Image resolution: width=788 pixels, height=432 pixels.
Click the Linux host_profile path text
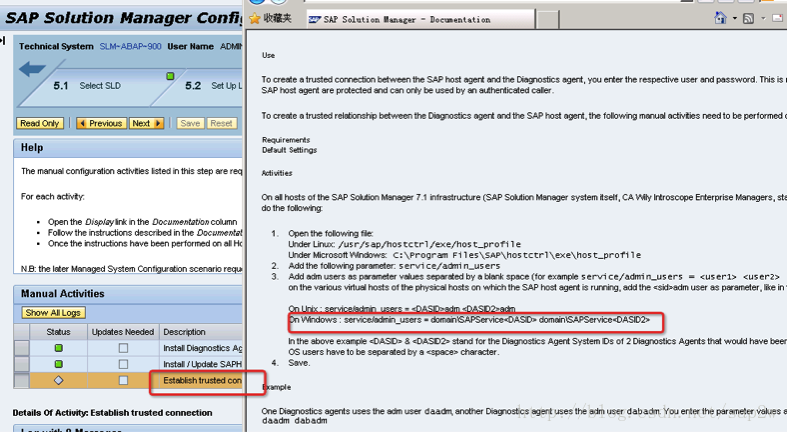pos(430,244)
